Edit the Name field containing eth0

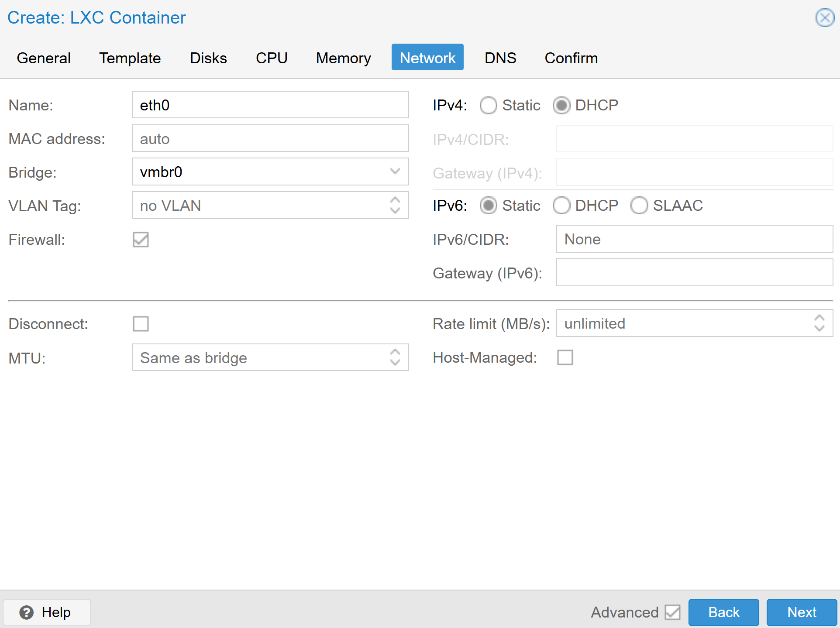pos(270,105)
